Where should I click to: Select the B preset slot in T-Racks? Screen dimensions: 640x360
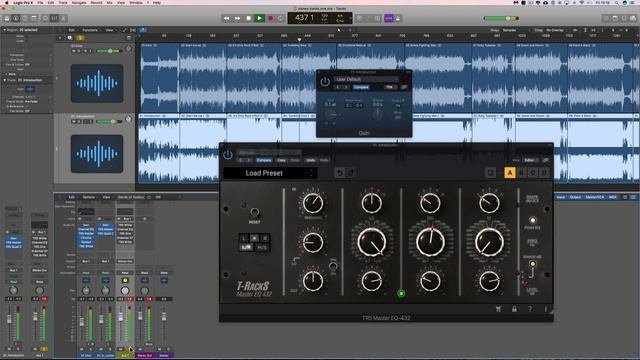(x=521, y=173)
